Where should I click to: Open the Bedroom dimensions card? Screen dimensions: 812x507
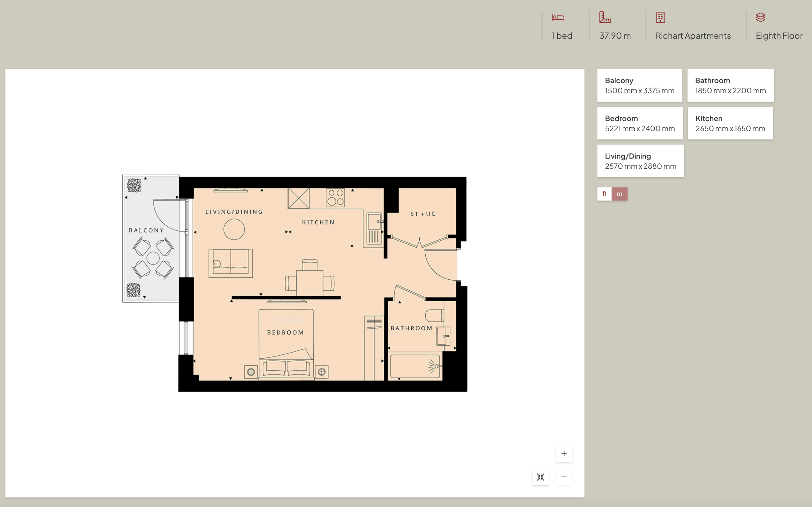[639, 123]
